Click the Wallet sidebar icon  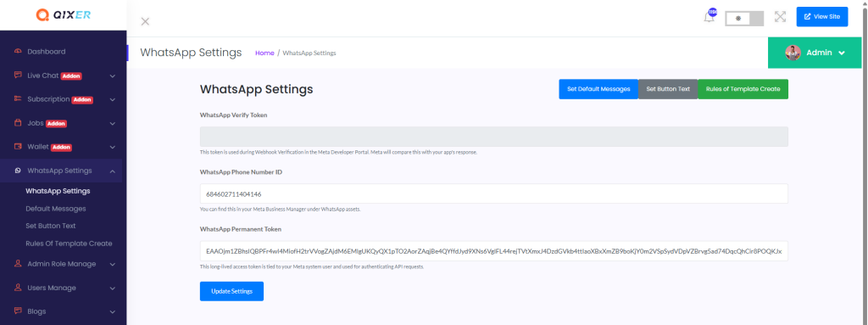coord(18,147)
